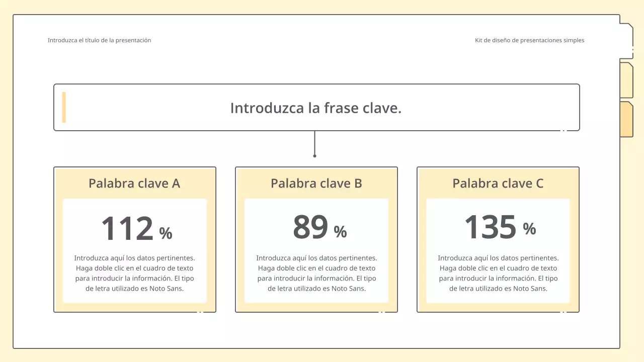Click the "Introduzca el título de la presentación" header text
Image resolution: width=644 pixels, height=362 pixels.
pyautogui.click(x=99, y=40)
